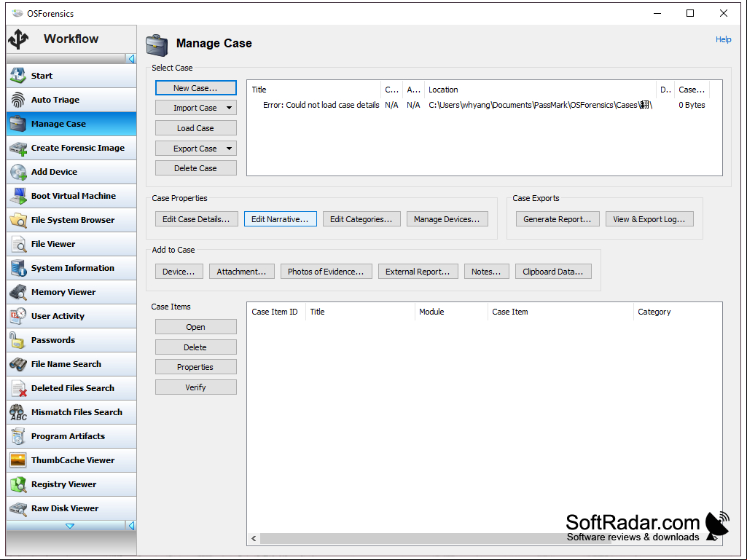Viewport: 747px width, 560px height.
Task: Open the Export Case dropdown arrow
Action: pyautogui.click(x=229, y=149)
